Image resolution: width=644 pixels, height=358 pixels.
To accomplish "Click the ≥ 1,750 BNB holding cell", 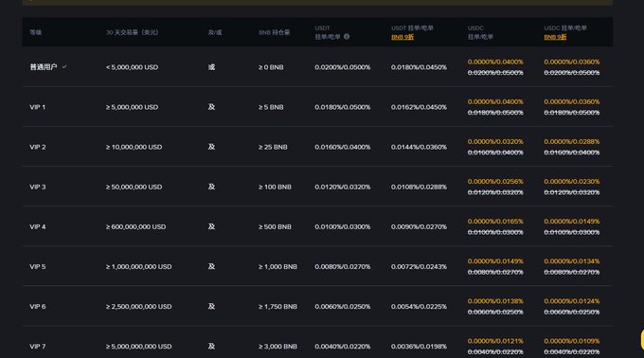I will coord(278,306).
